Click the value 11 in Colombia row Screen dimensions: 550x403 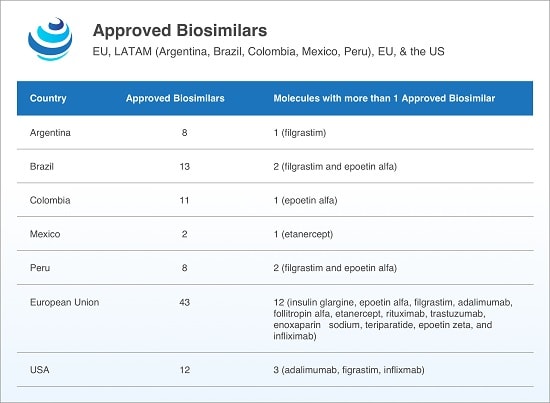click(x=185, y=200)
